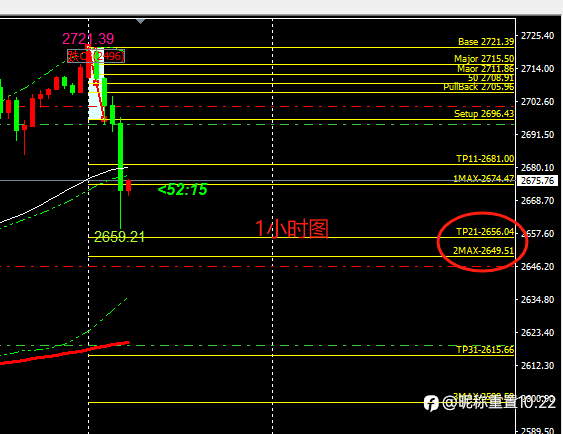Screen dimensions: 563x434
Task: Select the boxed '跌C (2496)' signal label
Action: [96, 56]
